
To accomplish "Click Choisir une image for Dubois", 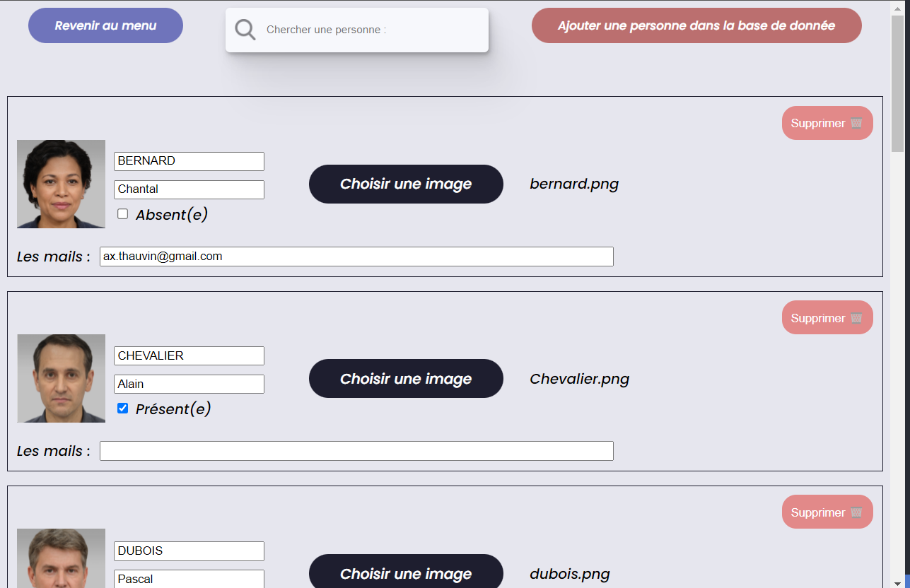I will click(406, 572).
